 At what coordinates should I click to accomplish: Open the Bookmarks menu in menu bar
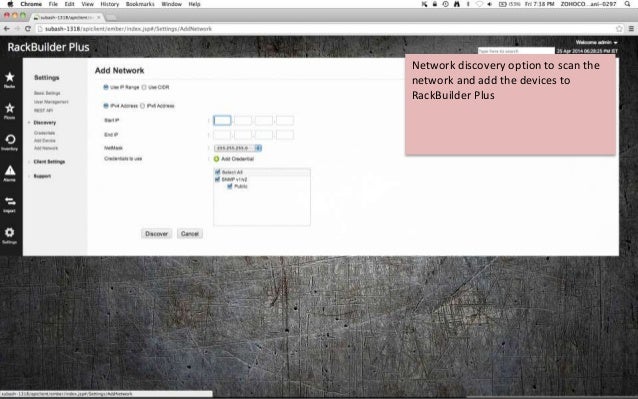(x=140, y=4)
